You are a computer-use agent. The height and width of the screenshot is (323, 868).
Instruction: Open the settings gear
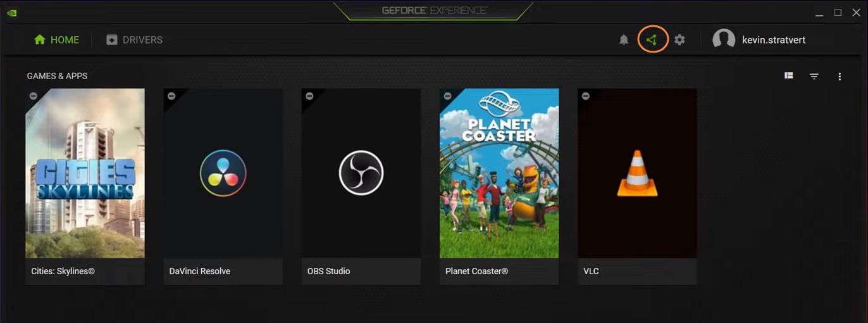click(679, 40)
